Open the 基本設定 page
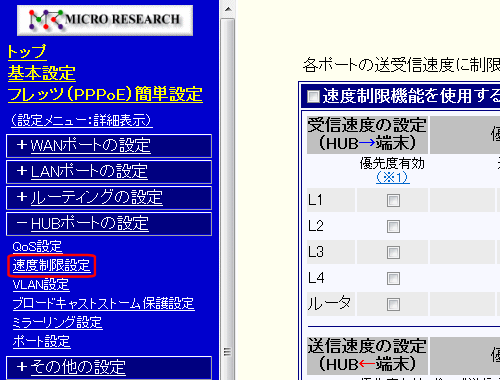The width and height of the screenshot is (500, 380). (x=42, y=73)
